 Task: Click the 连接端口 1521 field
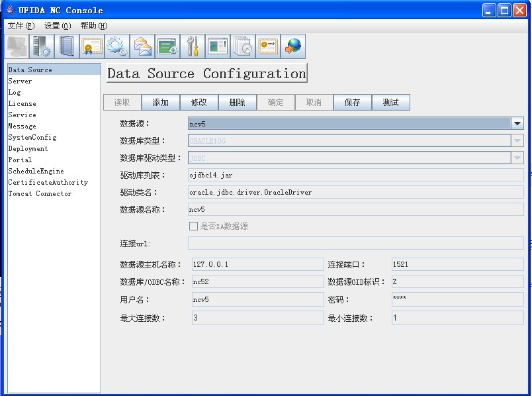[x=457, y=264]
